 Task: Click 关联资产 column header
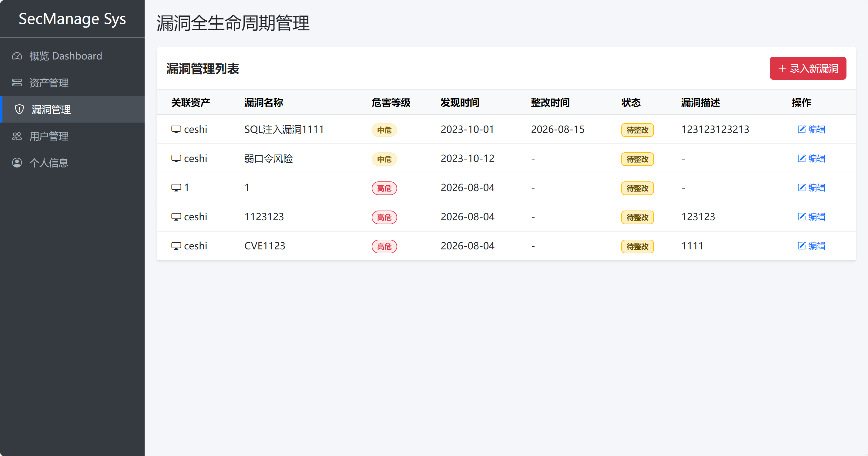[190, 103]
